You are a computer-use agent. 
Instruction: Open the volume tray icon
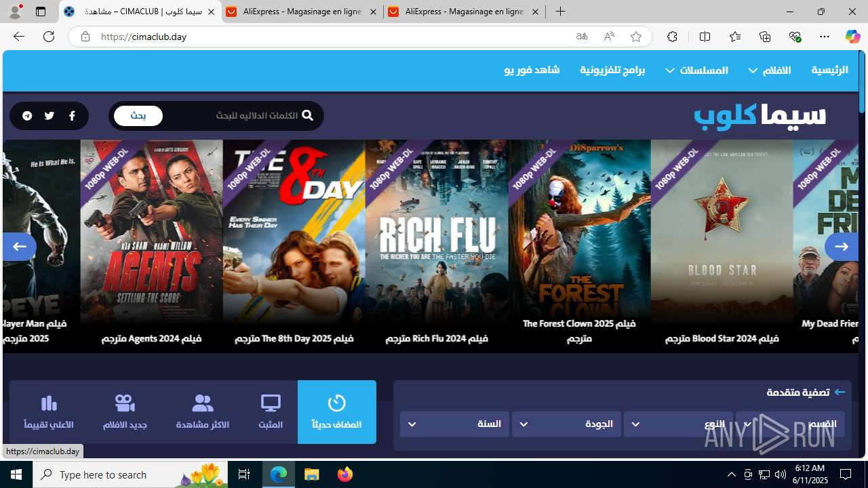tap(780, 474)
